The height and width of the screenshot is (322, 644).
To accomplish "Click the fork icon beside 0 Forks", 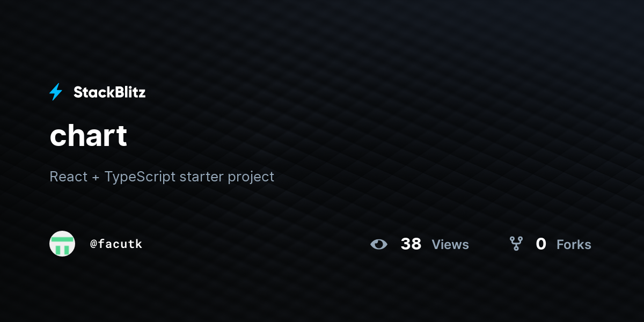I will pos(516,244).
